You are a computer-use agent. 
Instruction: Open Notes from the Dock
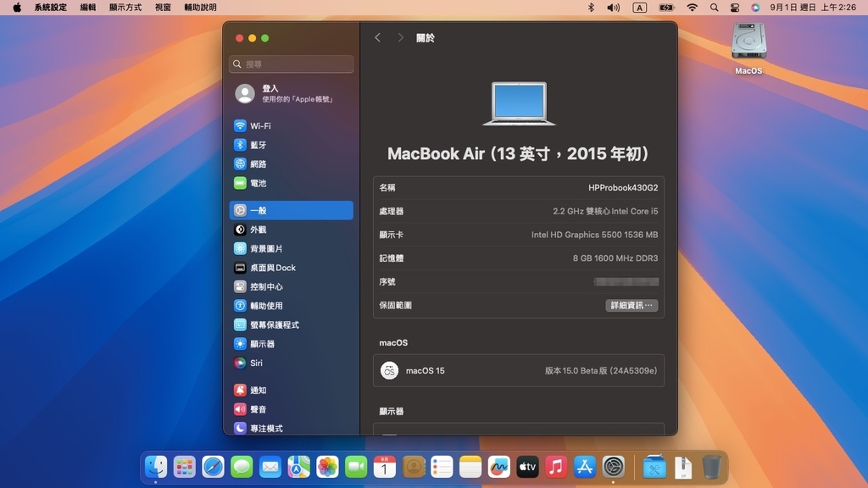pos(470,467)
